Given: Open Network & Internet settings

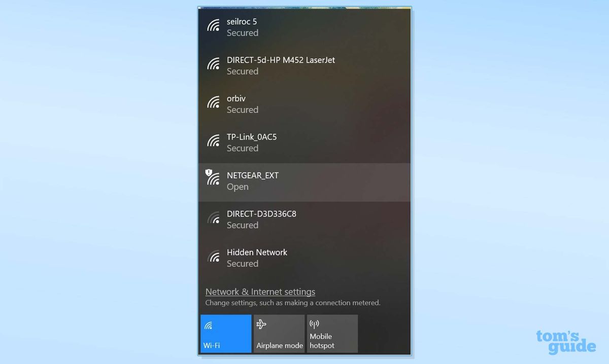Looking at the screenshot, I should coord(260,292).
